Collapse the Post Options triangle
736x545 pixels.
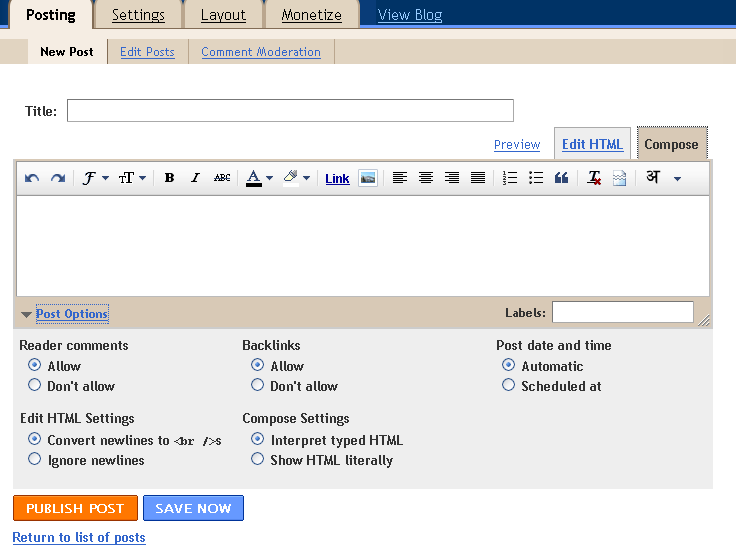[x=26, y=315]
